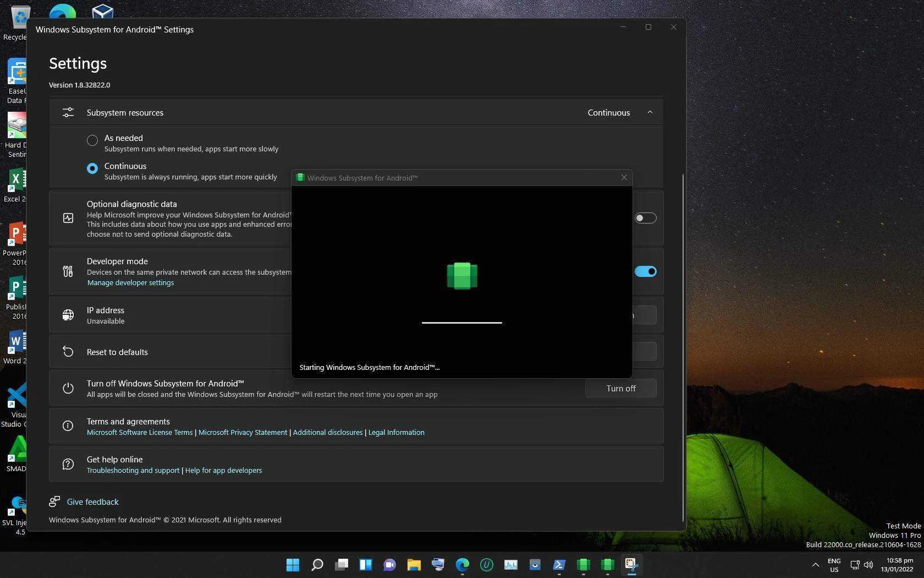The width and height of the screenshot is (924, 578).
Task: Turn off the Developer mode switch
Action: [645, 271]
